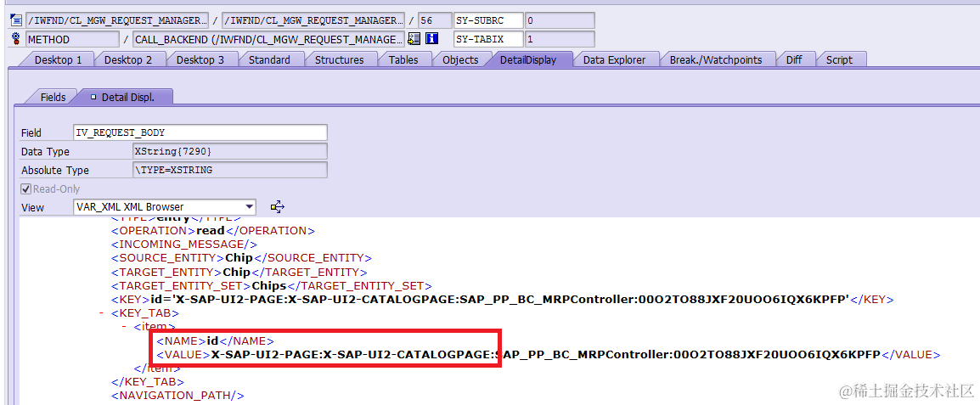Viewport: 980px width, 405px height.
Task: Click the TARGET_ENTITY_SET value Chips
Action: [x=268, y=285]
